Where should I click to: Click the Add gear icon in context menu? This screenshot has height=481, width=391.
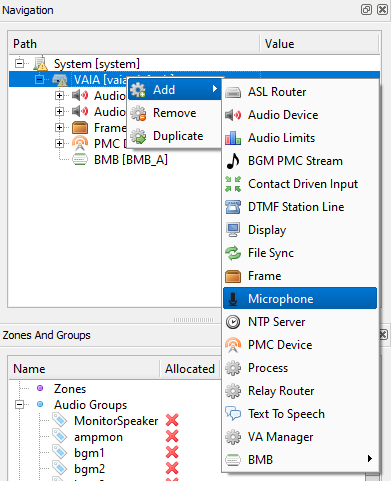(x=138, y=90)
